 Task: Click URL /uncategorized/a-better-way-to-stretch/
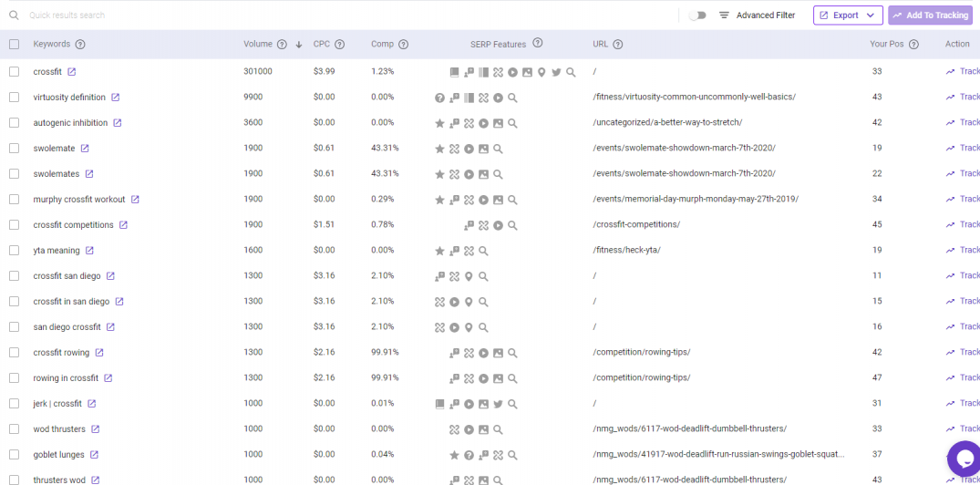667,123
